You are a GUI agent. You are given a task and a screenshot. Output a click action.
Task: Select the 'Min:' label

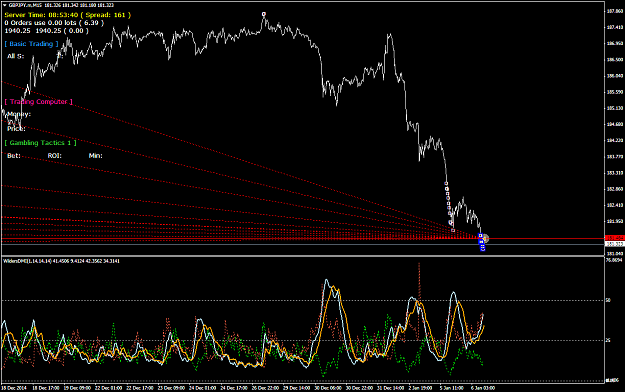[x=96, y=156]
